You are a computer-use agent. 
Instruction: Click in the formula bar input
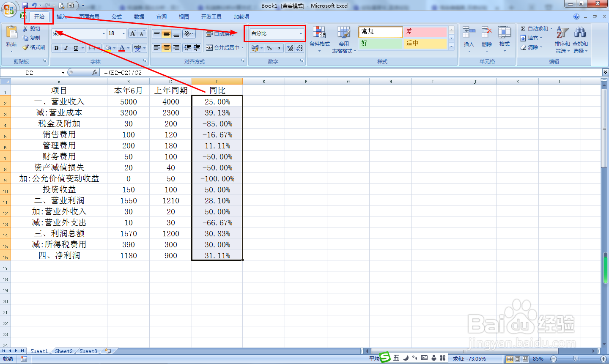point(351,73)
